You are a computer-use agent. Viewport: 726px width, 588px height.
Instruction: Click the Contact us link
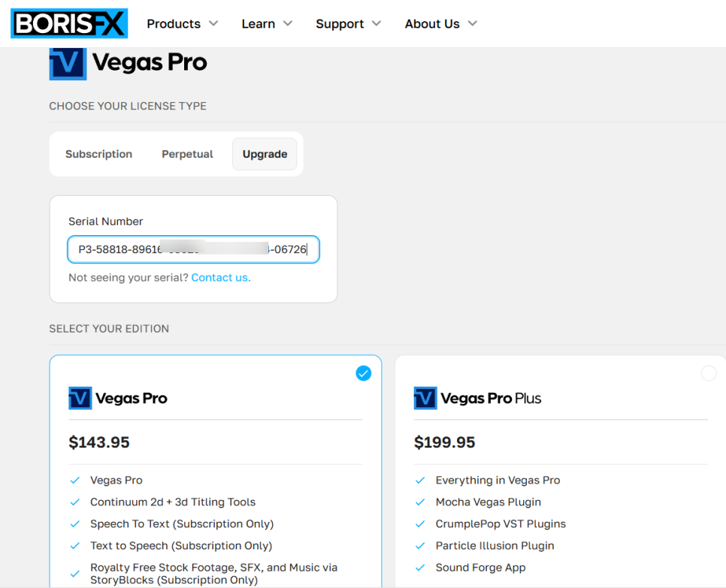(221, 278)
